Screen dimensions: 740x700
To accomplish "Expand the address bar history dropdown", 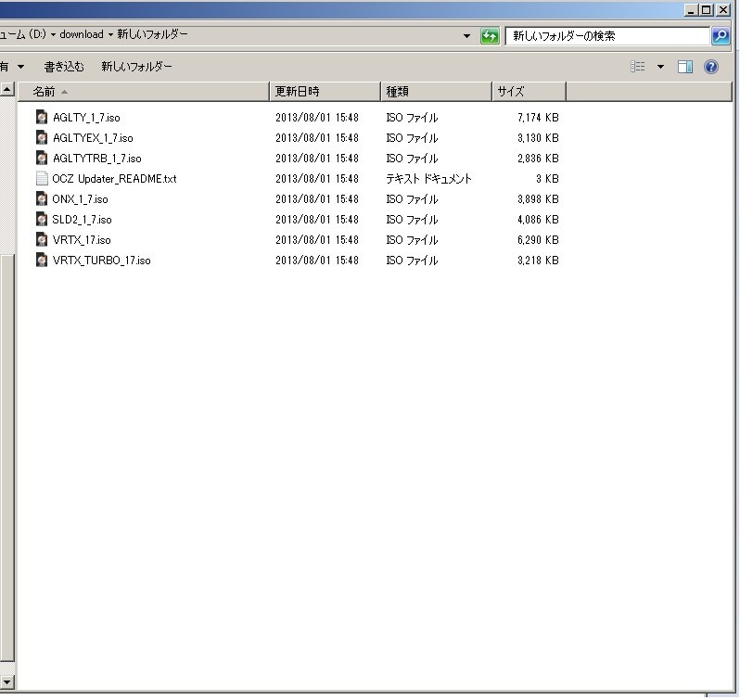I will pyautogui.click(x=466, y=36).
